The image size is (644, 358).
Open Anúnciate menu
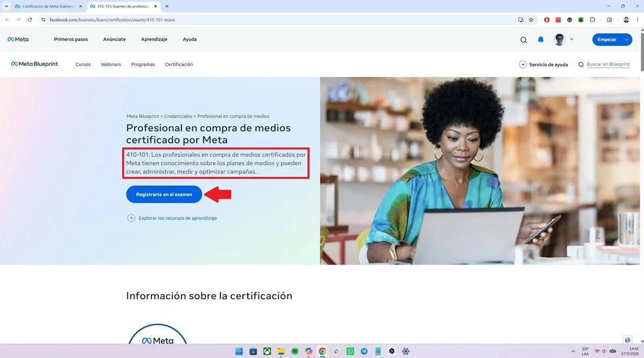tap(114, 39)
